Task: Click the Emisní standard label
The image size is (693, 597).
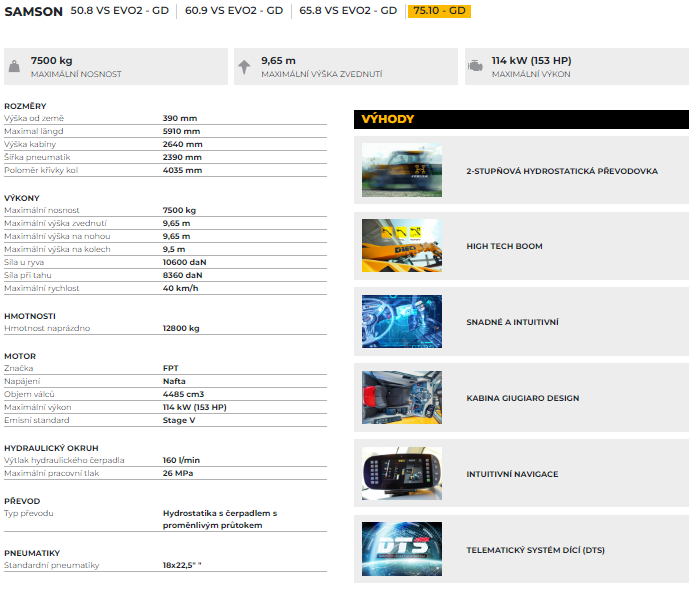Action: coord(37,420)
